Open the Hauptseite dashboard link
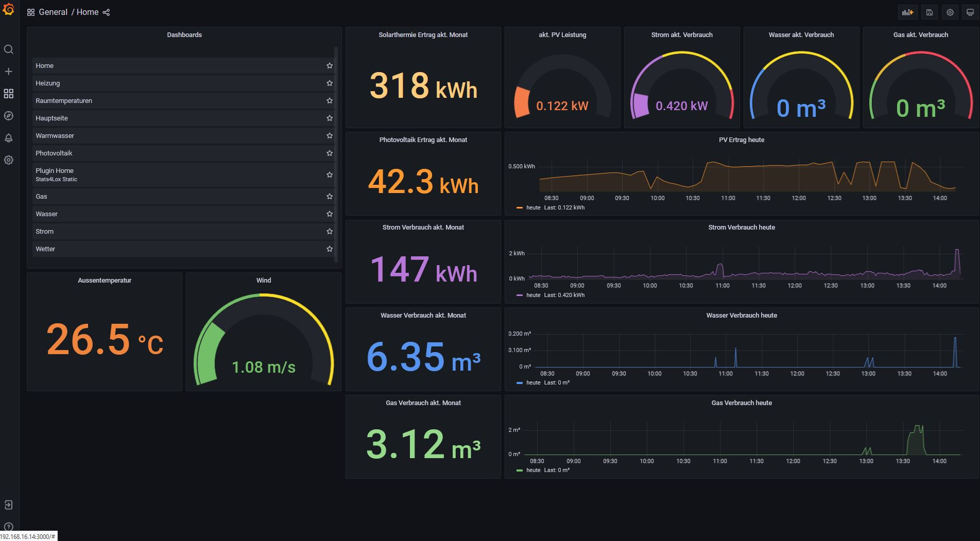 51,118
